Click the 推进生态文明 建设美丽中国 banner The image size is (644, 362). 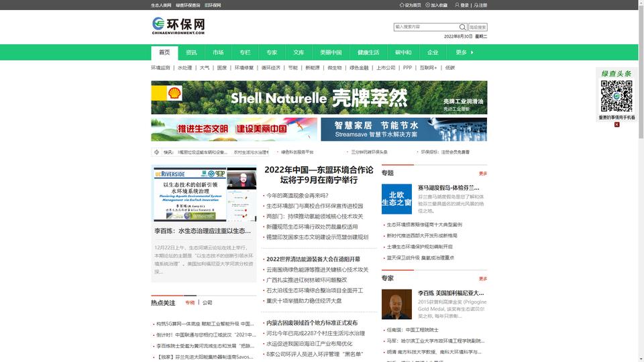(x=234, y=129)
